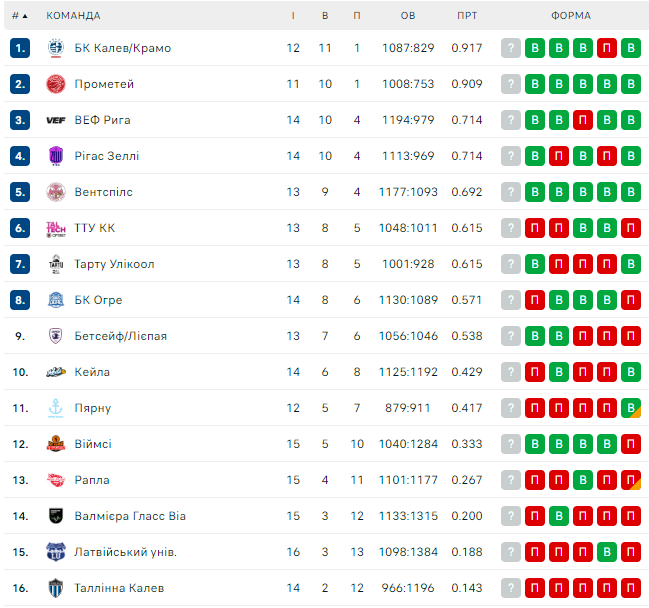Open the Таллінна Калев team link

119,588
